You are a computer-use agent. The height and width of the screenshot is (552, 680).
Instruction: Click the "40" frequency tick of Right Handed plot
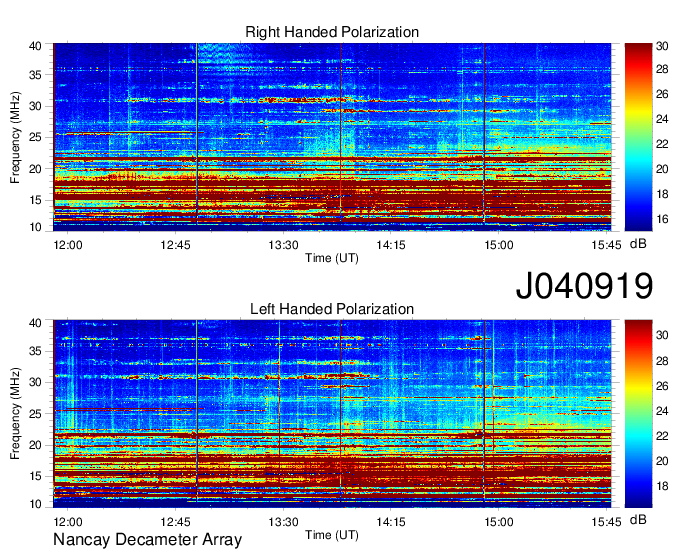tap(35, 46)
